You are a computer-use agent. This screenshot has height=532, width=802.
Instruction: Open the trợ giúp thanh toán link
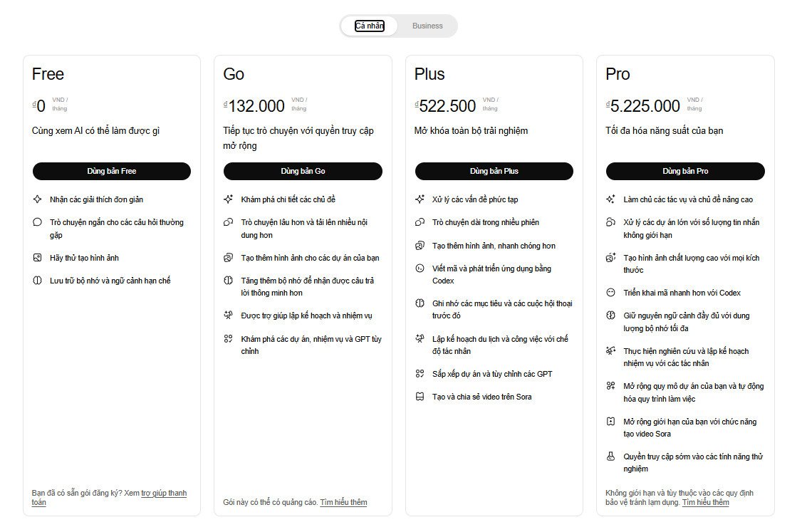(x=164, y=493)
